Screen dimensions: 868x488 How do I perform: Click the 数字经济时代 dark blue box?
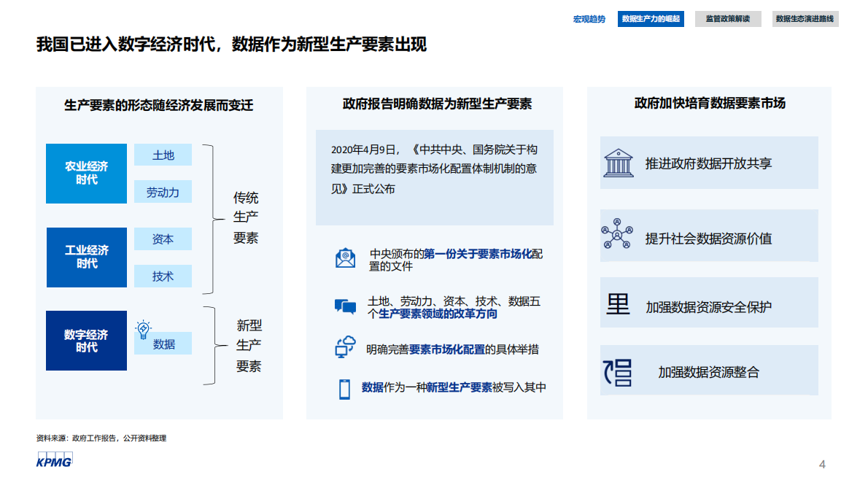pyautogui.click(x=86, y=341)
